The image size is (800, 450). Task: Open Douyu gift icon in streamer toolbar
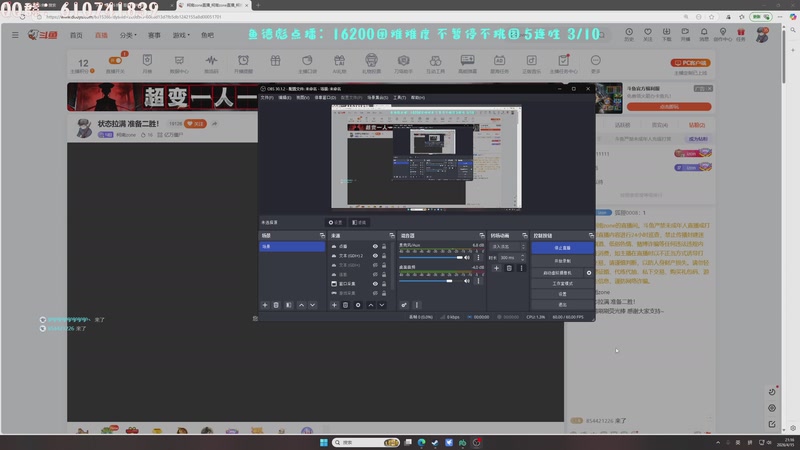(x=276, y=61)
